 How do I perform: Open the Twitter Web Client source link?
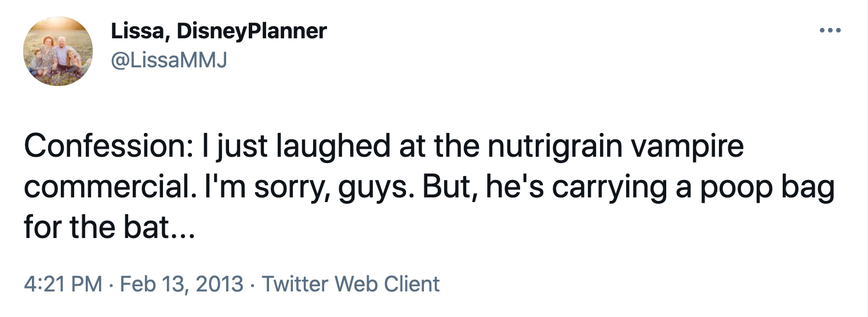[351, 284]
